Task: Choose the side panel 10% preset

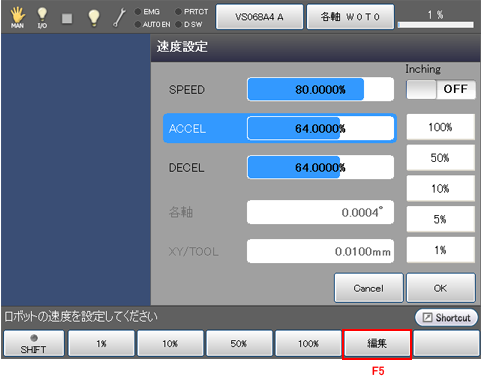Action: click(440, 189)
